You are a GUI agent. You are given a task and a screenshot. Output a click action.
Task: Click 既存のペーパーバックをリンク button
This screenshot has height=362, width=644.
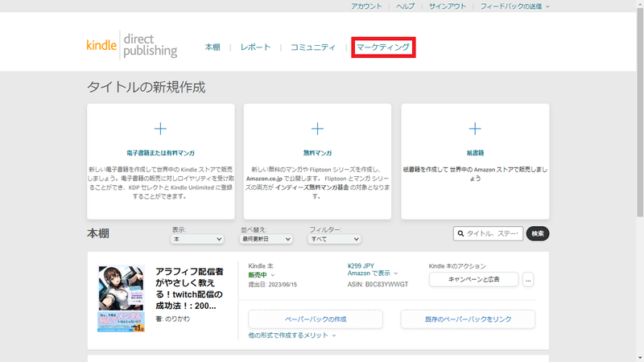(x=468, y=319)
